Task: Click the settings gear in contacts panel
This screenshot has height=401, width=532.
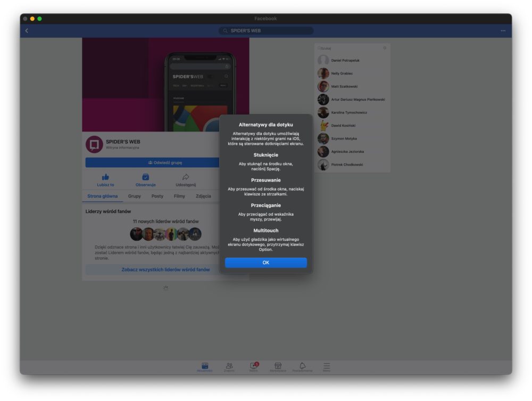Action: 385,48
